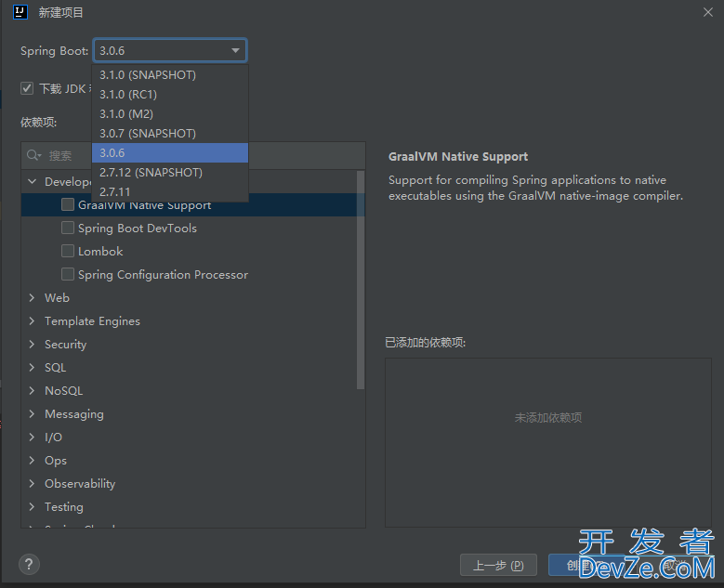
Task: Expand the Web category
Action: [x=32, y=297]
